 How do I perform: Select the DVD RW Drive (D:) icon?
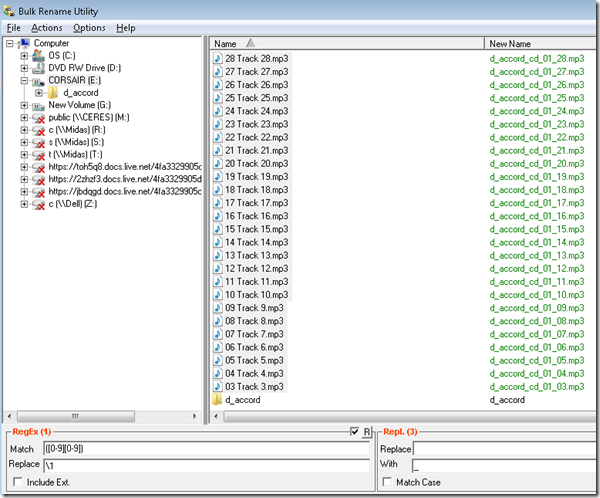[38, 68]
